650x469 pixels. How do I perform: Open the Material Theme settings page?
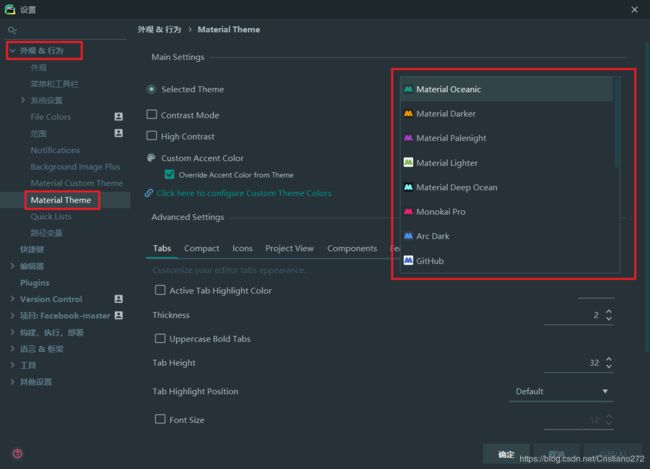[61, 200]
